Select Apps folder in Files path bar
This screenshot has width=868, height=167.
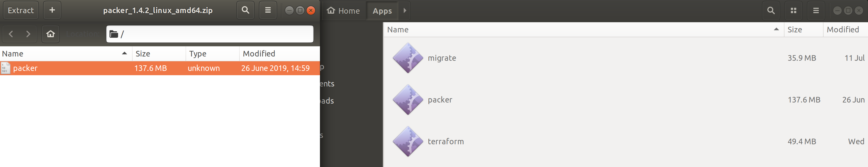[382, 11]
